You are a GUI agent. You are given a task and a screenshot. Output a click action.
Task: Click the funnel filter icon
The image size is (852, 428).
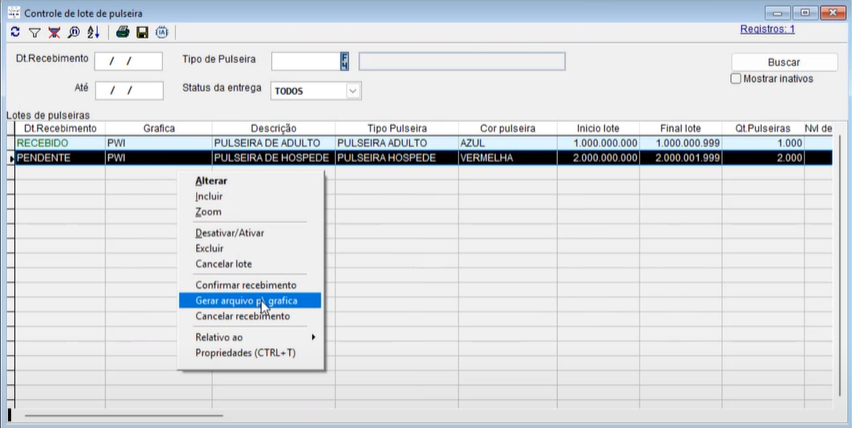[34, 32]
